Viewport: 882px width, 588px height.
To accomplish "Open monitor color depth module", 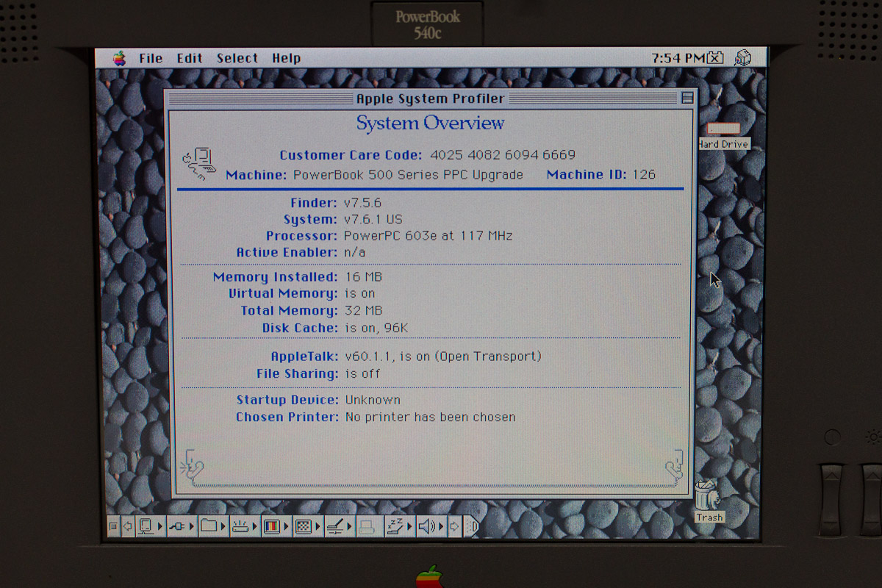I will pyautogui.click(x=273, y=526).
